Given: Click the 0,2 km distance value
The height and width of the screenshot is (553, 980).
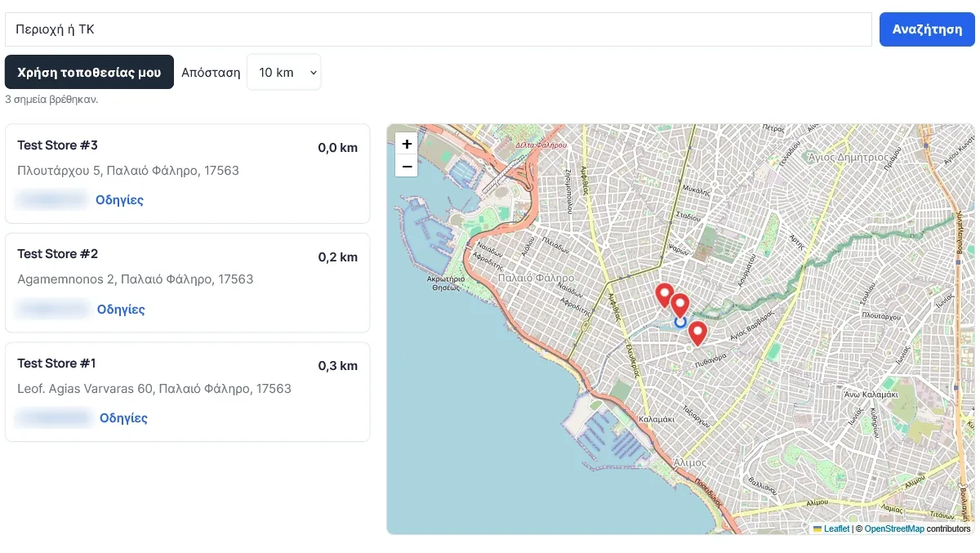Looking at the screenshot, I should (338, 256).
